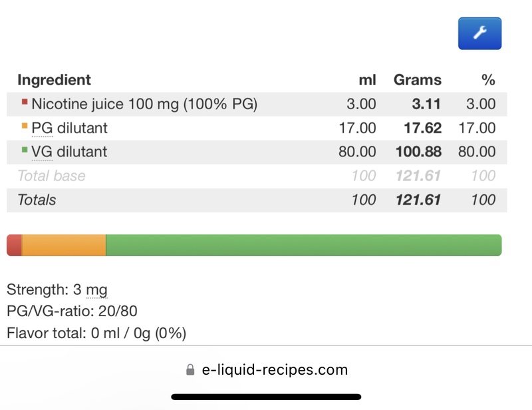Open the blue wrench settings button
This screenshot has width=532, height=410.
pos(479,33)
